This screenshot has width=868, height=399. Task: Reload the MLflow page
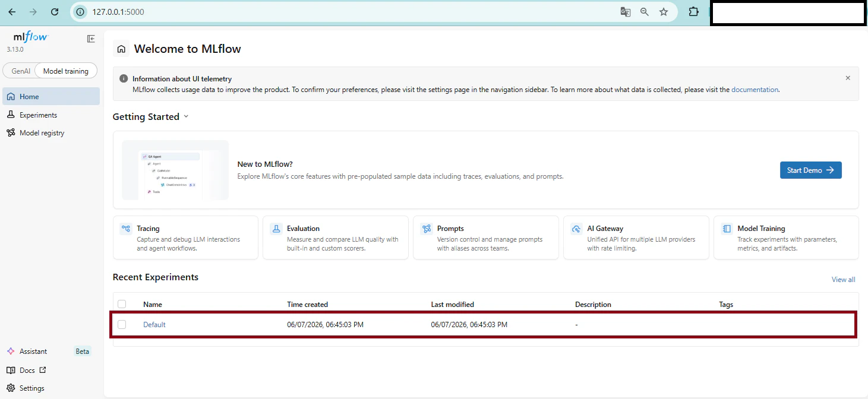point(55,12)
